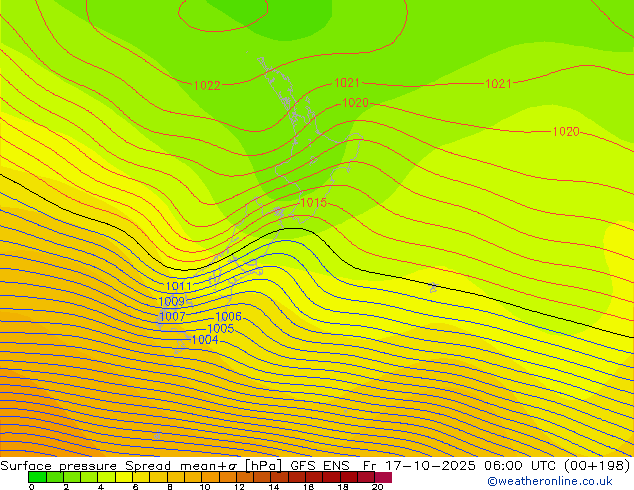Select the 1015 isobar label over New Zealand
Viewport: 634px width, 490px height.
click(313, 202)
